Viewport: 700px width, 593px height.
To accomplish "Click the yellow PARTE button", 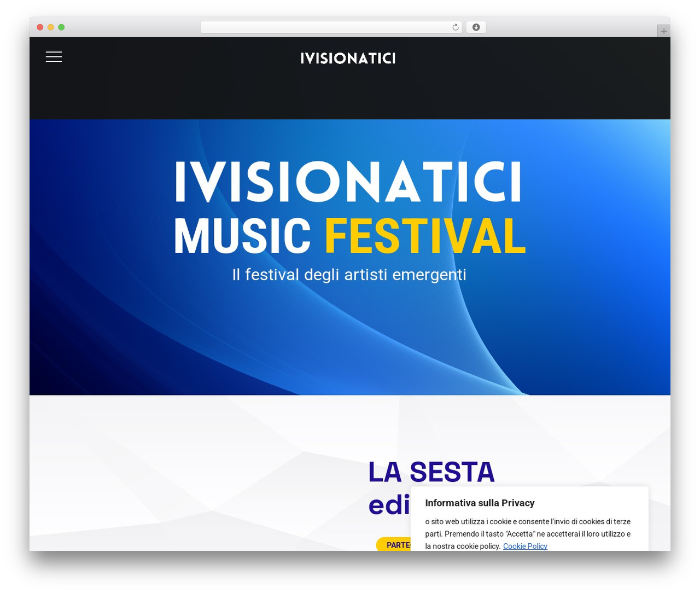I will (394, 544).
